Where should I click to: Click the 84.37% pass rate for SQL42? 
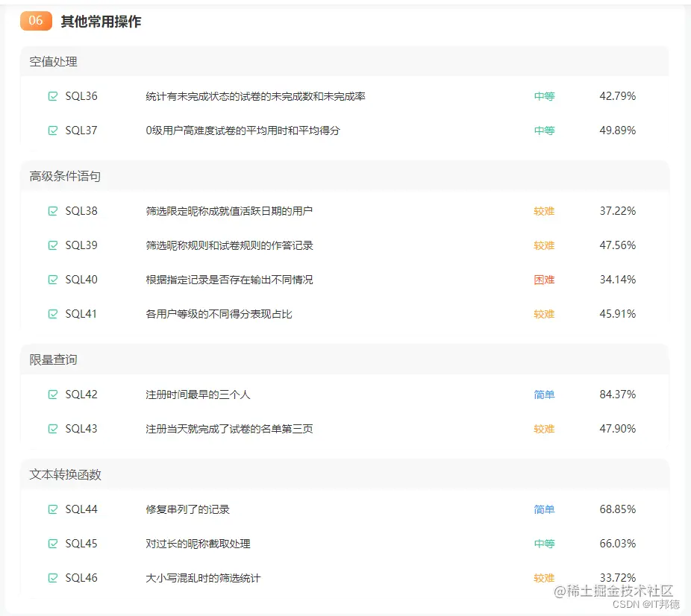pos(617,395)
